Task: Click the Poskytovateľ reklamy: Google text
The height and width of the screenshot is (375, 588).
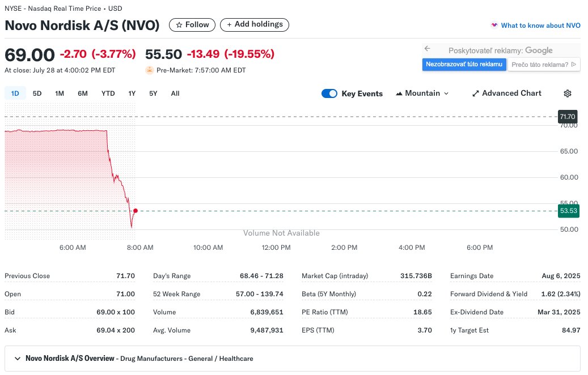Action: coord(500,50)
